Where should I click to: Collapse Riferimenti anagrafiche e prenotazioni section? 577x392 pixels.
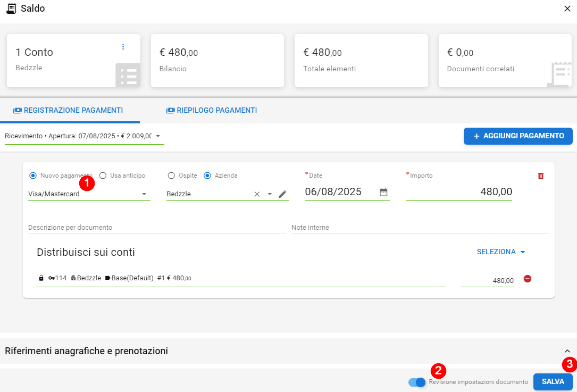(567, 351)
